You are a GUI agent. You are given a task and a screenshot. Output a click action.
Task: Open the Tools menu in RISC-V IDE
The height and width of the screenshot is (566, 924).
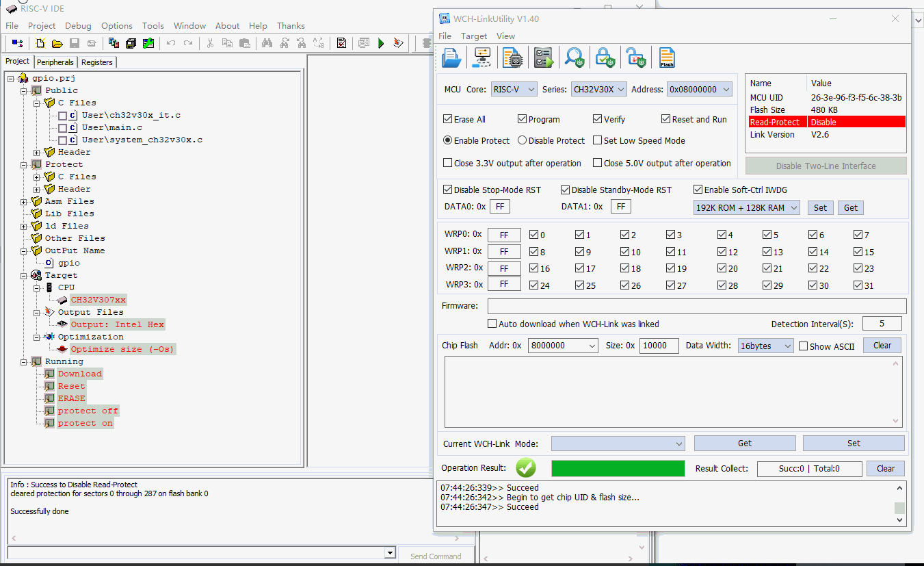(x=153, y=25)
